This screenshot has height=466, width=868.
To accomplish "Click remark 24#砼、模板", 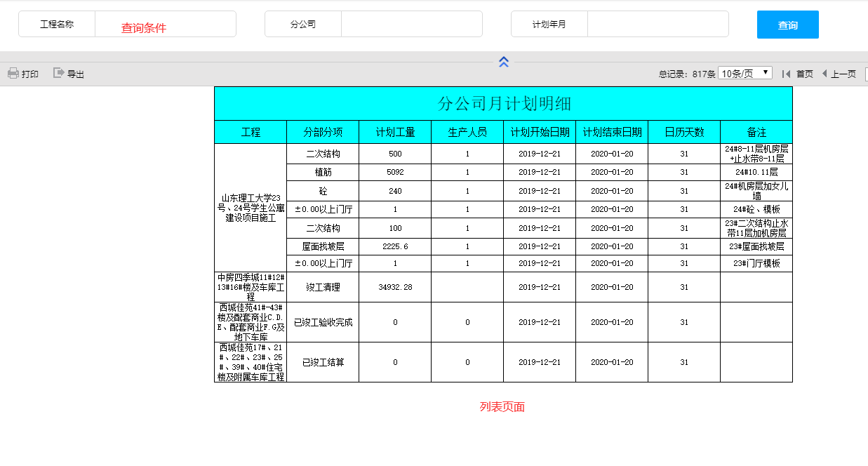I will [756, 209].
